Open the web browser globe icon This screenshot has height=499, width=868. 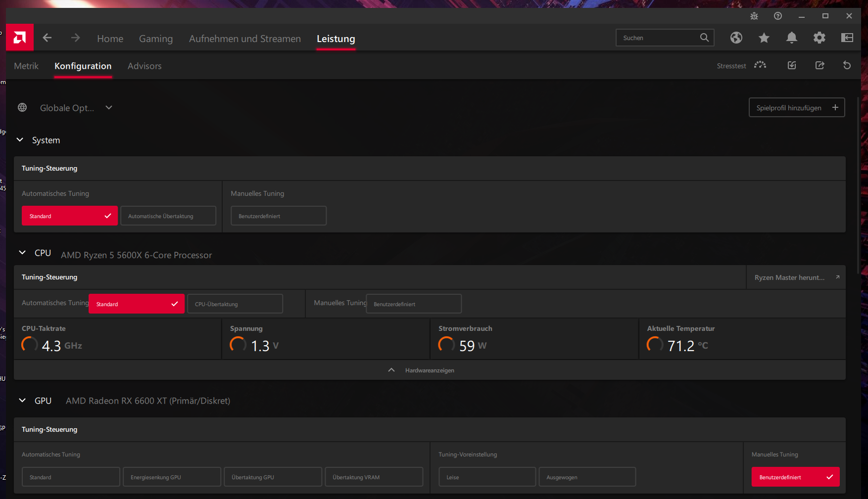point(736,38)
